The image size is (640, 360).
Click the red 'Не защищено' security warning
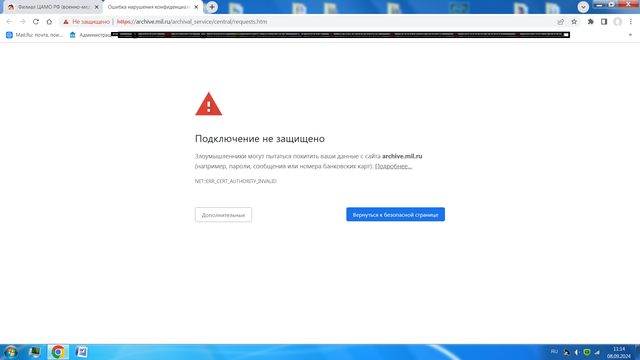[x=87, y=22]
